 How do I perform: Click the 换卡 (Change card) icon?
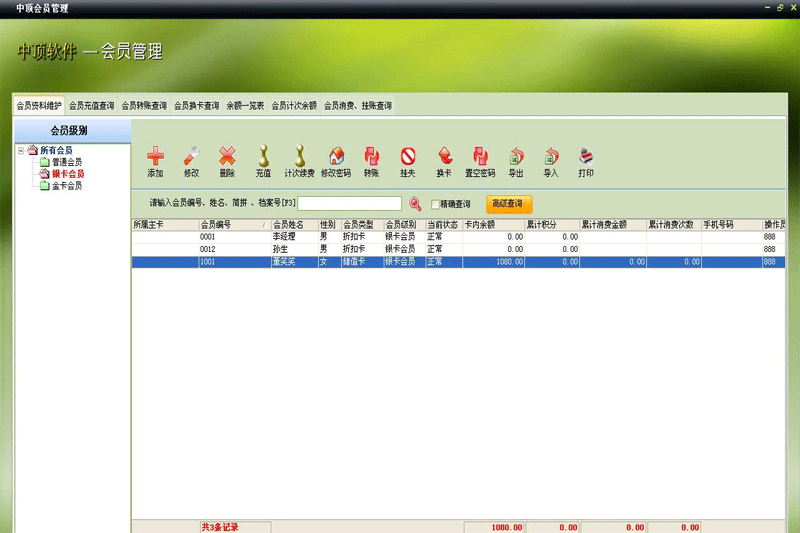(444, 156)
